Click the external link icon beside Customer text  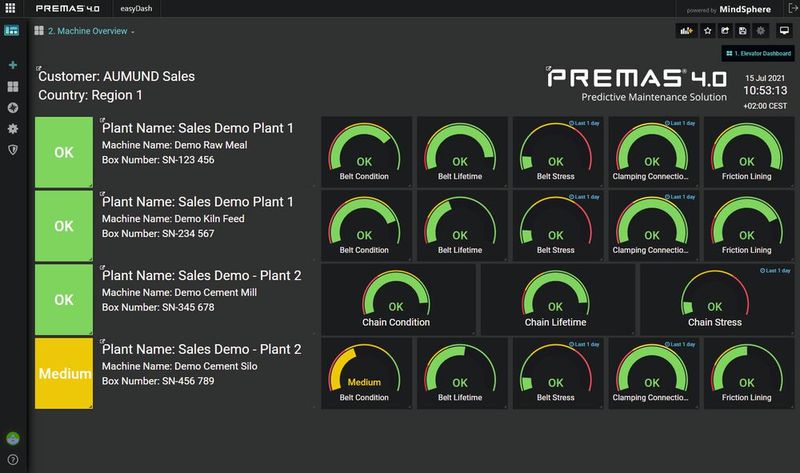(39, 68)
